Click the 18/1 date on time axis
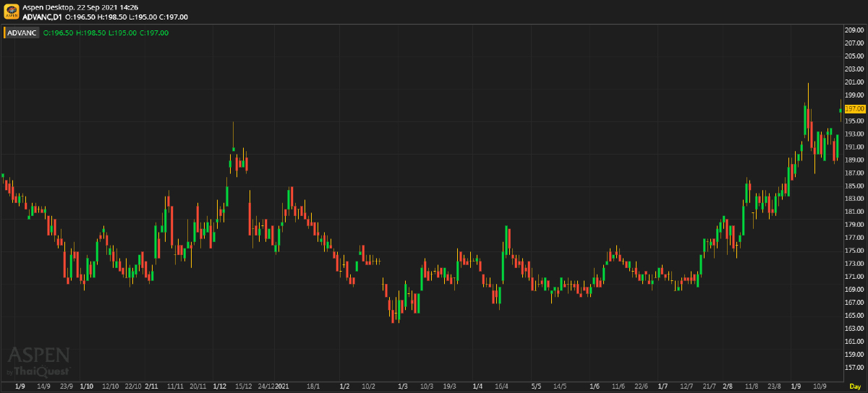 313,387
